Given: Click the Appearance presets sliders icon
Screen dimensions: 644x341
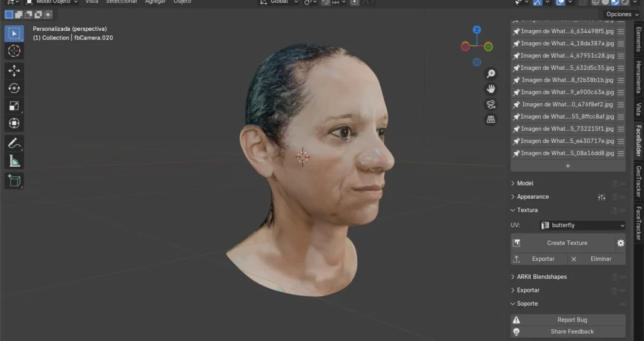Looking at the screenshot, I should [x=602, y=197].
